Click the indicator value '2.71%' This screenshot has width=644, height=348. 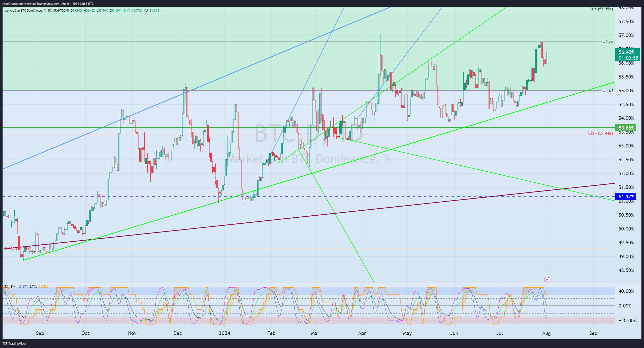(x=33, y=287)
